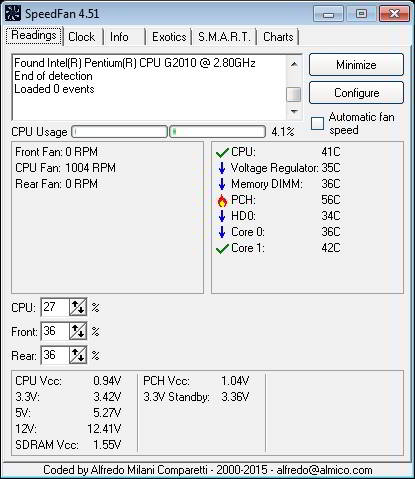Click the blue arrow next to Memory DIMM
Screen dimensions: 415x479
click(222, 184)
